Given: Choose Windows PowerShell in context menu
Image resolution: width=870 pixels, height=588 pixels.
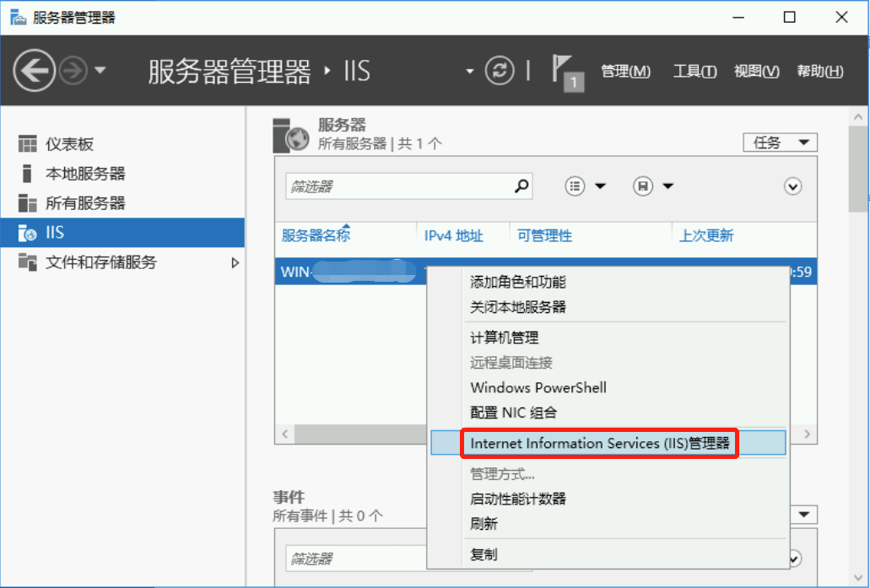Looking at the screenshot, I should (x=538, y=388).
